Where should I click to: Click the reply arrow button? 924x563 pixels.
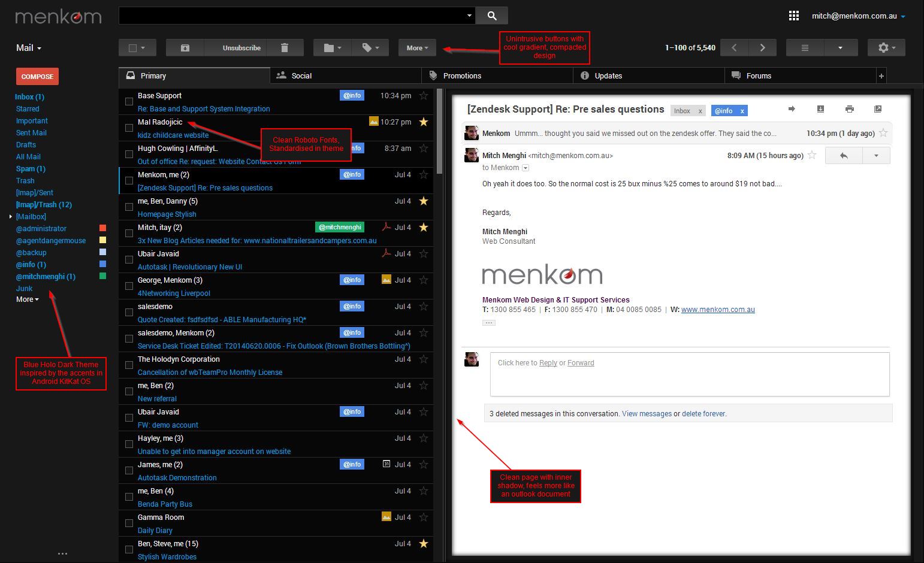pos(844,156)
